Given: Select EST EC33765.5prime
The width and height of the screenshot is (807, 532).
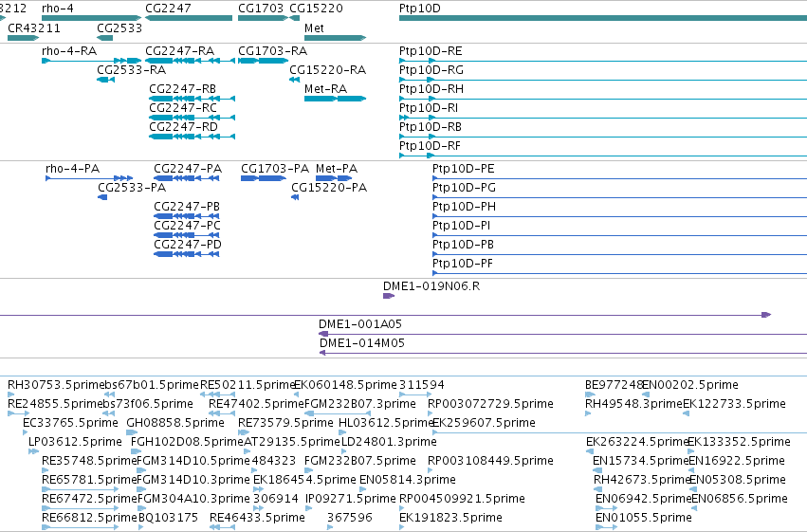Looking at the screenshot, I should (x=26, y=432).
